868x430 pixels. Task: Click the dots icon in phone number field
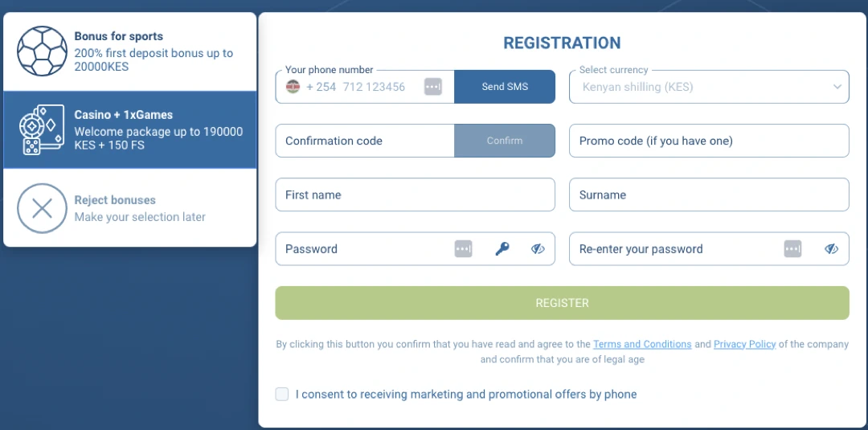click(x=433, y=87)
